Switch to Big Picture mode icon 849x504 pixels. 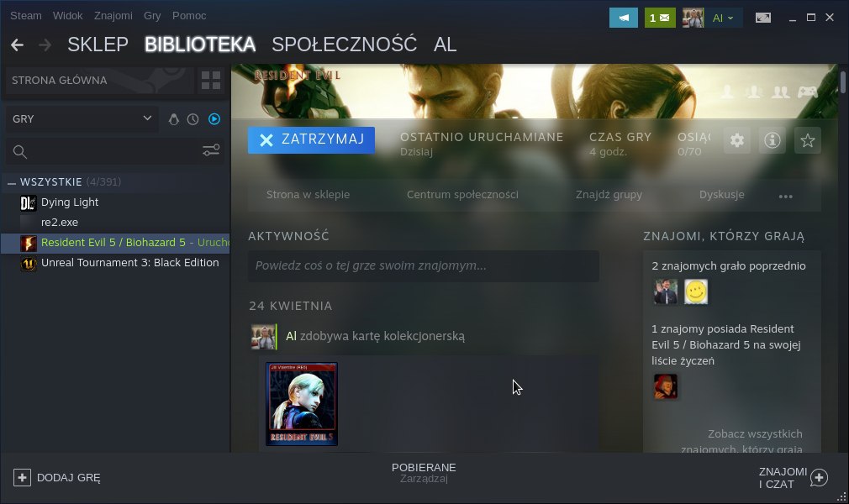[x=763, y=18]
